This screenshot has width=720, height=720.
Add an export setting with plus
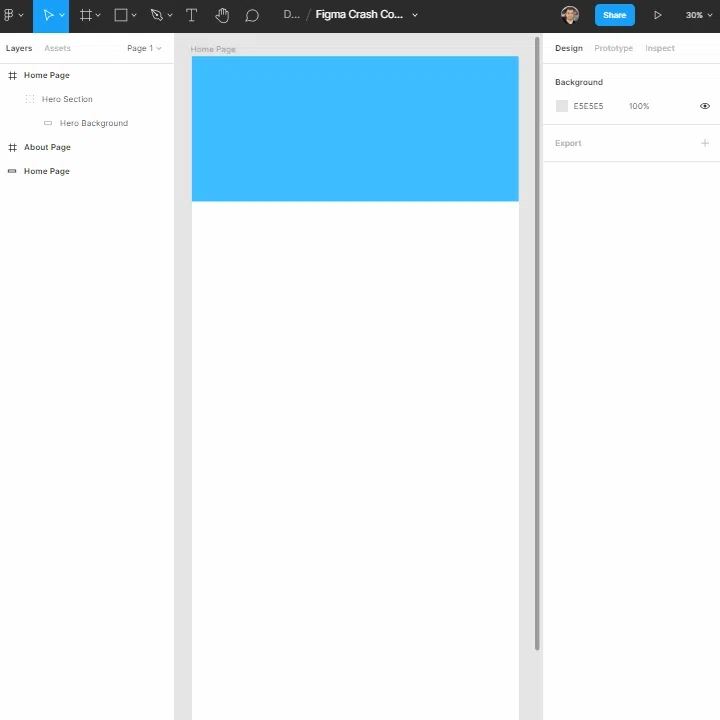(705, 143)
